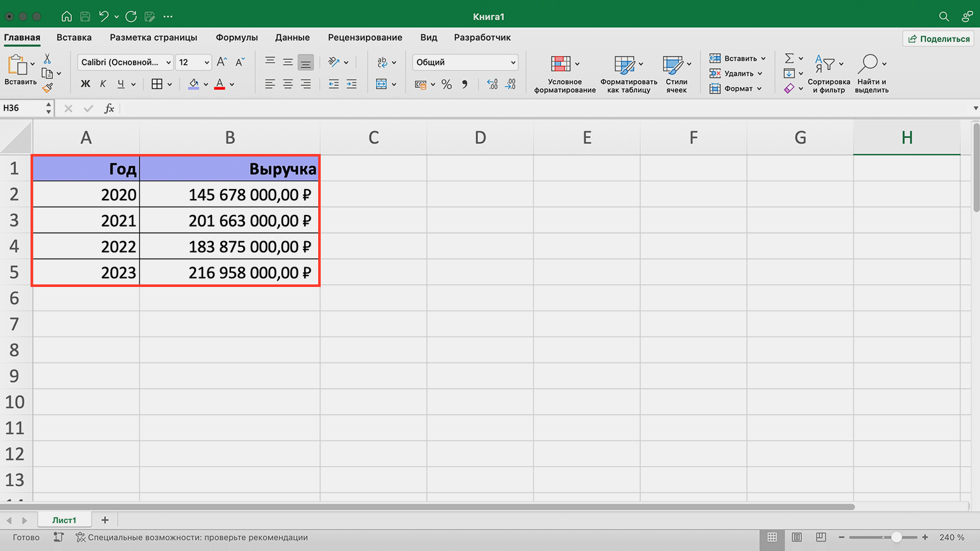Open the Формат cells dropdown
Screen dimensions: 980x551
pos(736,88)
